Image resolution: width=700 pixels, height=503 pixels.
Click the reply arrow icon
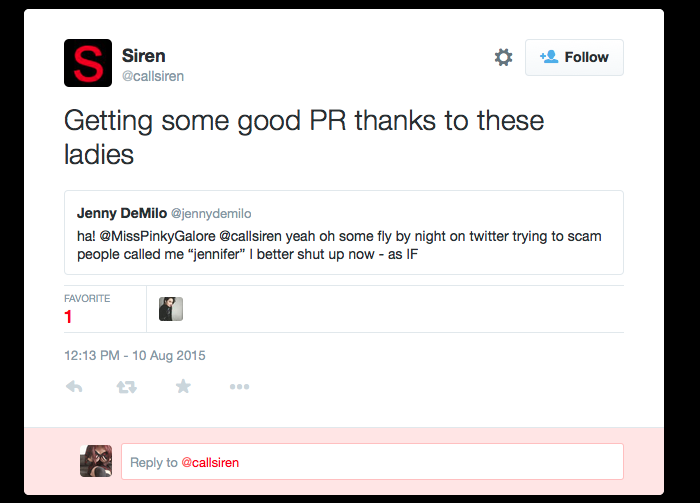(x=74, y=387)
